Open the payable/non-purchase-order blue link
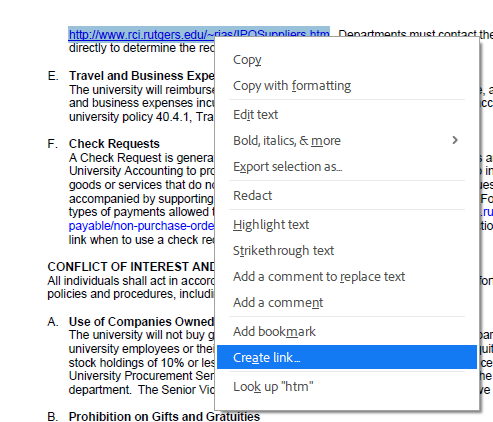This screenshot has width=493, height=422. pyautogui.click(x=141, y=226)
